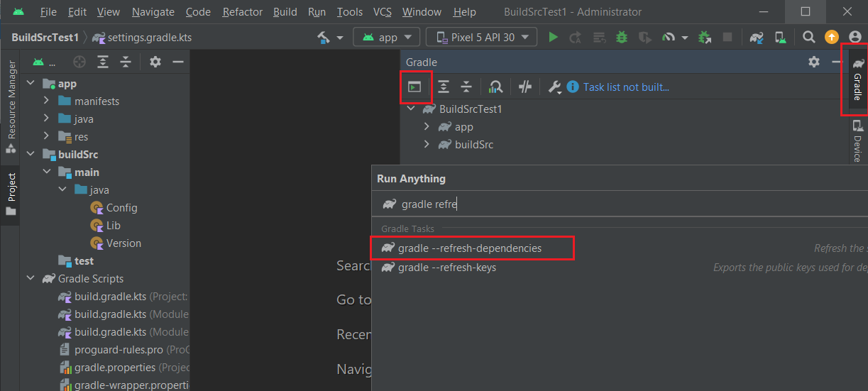Open the VCS menu

point(383,12)
